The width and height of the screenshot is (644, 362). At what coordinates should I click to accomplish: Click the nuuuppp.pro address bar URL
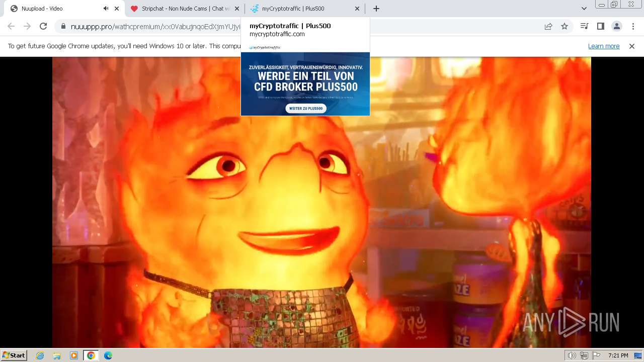[x=155, y=26]
